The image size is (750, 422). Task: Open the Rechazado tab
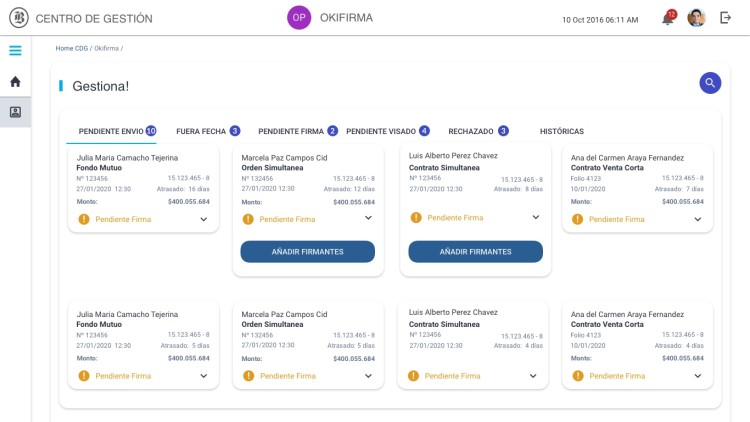pos(471,131)
